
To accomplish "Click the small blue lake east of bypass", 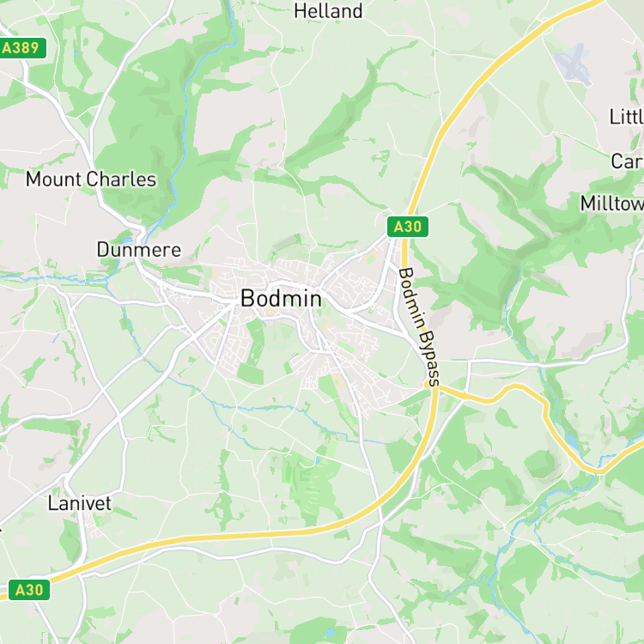I will pyautogui.click(x=571, y=440).
